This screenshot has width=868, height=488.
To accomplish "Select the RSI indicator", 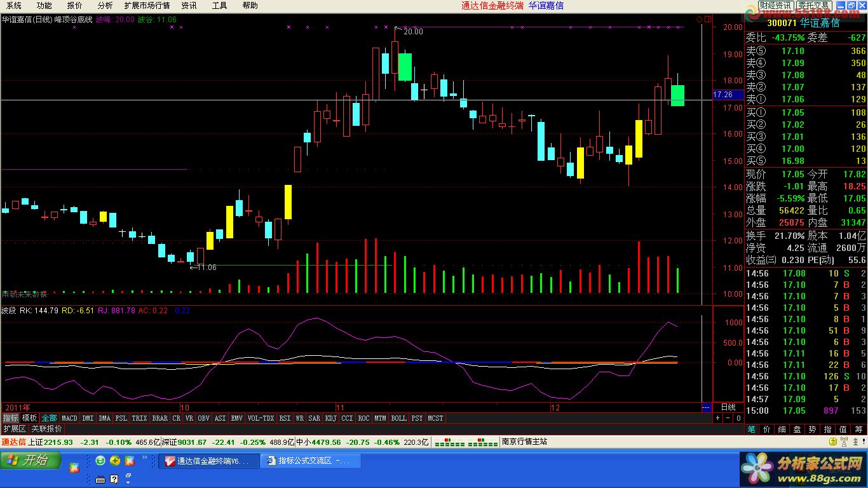I will (285, 418).
